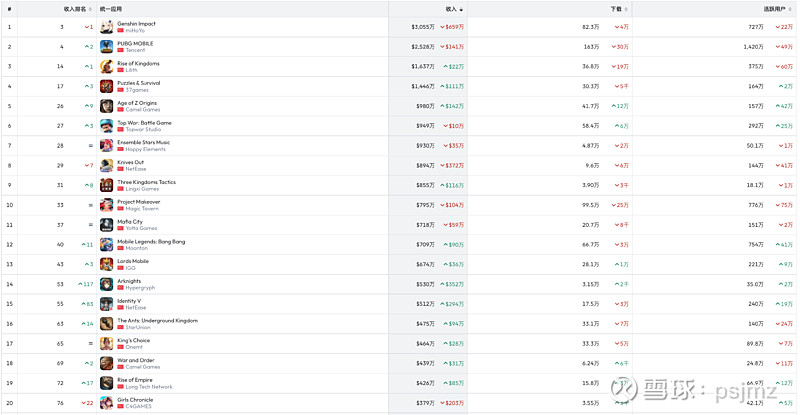Open the Three Kingdoms Tactics app link

pos(146,182)
